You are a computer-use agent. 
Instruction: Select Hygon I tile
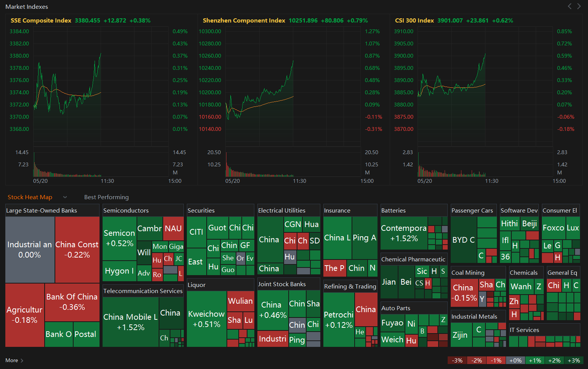pyautogui.click(x=119, y=271)
